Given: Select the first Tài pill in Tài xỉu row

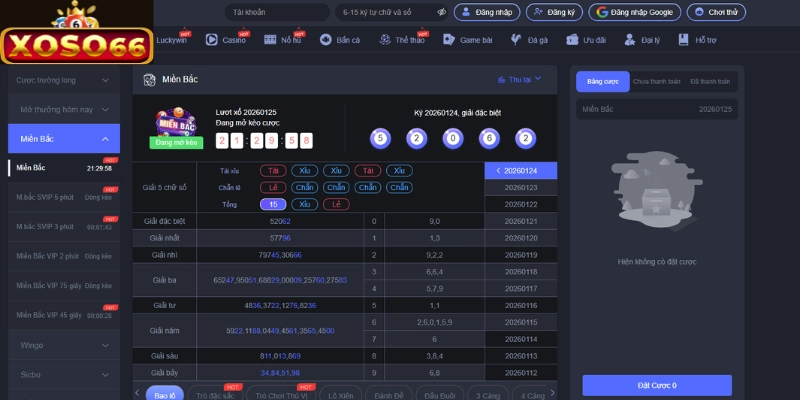Looking at the screenshot, I should click(273, 171).
